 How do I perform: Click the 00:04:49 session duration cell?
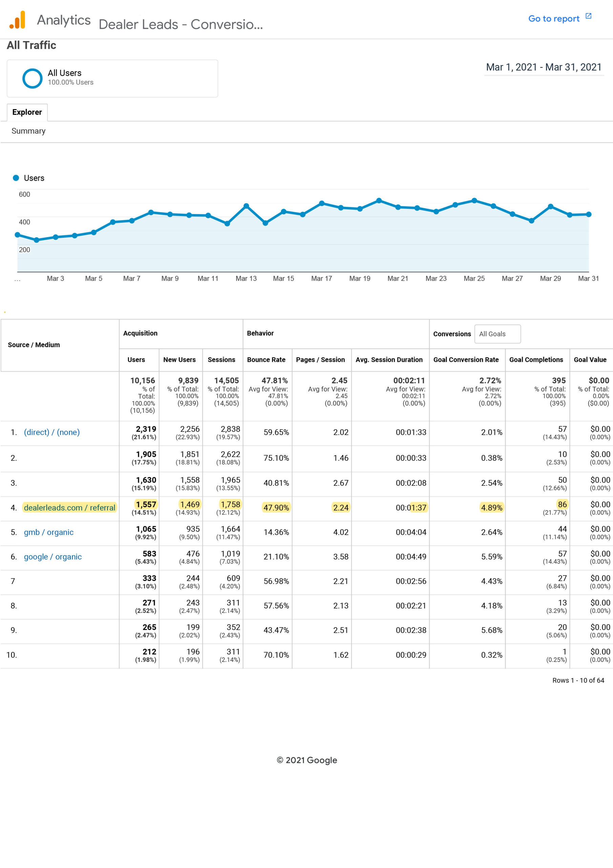point(411,556)
